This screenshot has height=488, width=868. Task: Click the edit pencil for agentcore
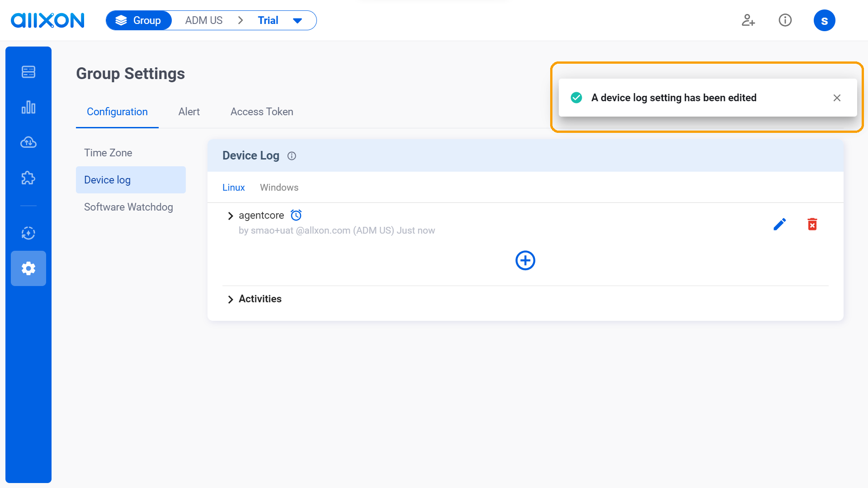779,224
